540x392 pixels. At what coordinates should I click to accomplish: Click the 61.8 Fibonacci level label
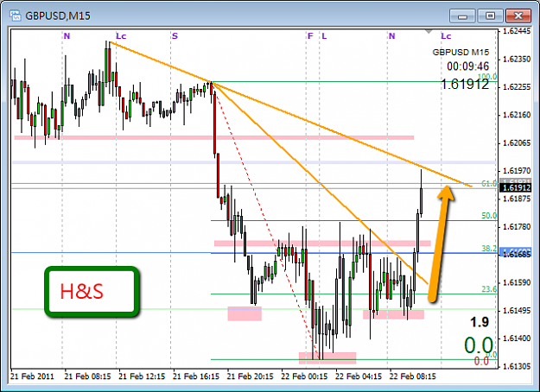(489, 184)
